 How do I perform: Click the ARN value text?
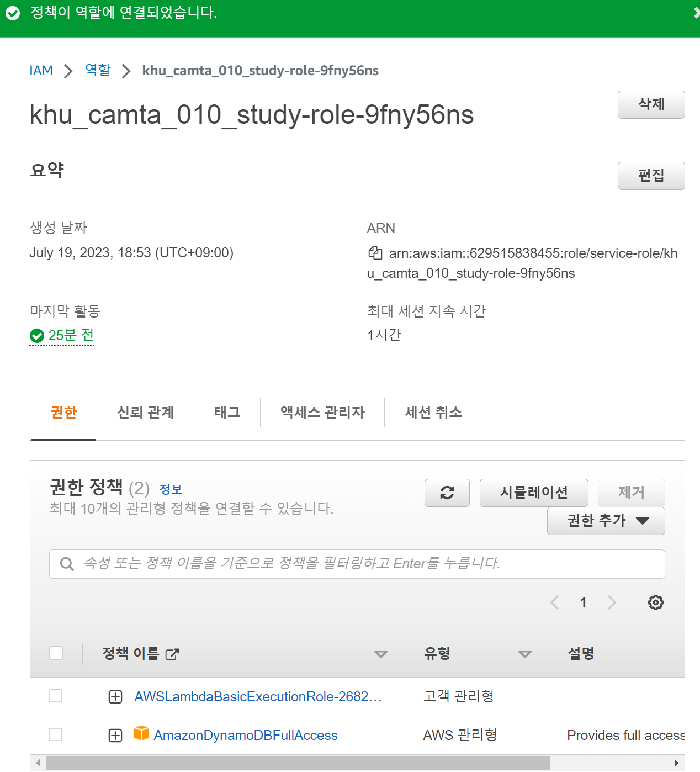522,263
